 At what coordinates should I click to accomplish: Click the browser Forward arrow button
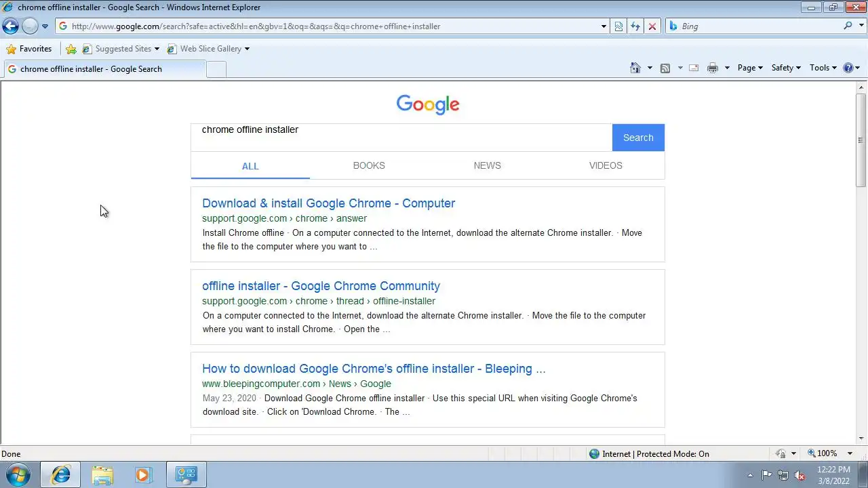(x=30, y=26)
